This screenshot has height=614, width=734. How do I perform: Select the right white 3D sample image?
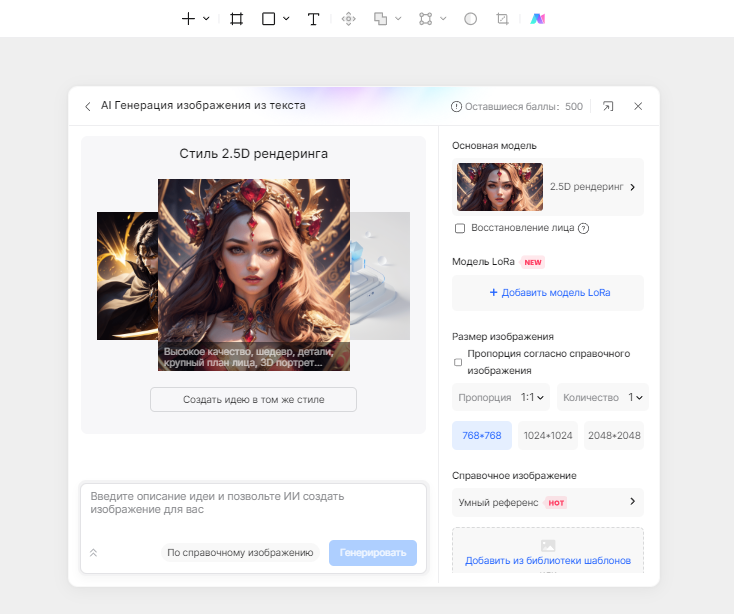pos(380,276)
